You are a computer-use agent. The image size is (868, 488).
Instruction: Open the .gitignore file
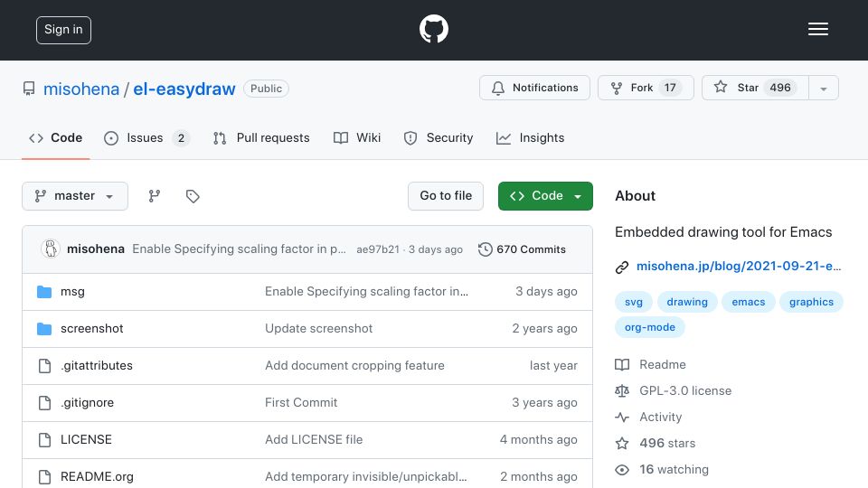pos(87,403)
